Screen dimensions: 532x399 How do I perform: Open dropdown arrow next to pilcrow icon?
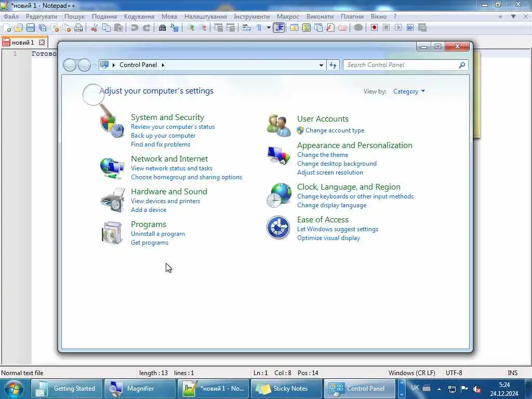[269, 28]
